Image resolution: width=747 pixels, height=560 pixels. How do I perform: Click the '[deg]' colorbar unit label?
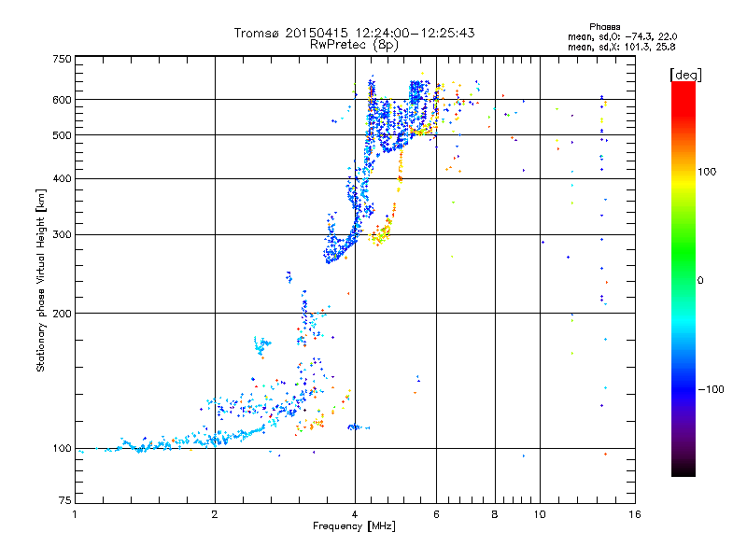[685, 75]
